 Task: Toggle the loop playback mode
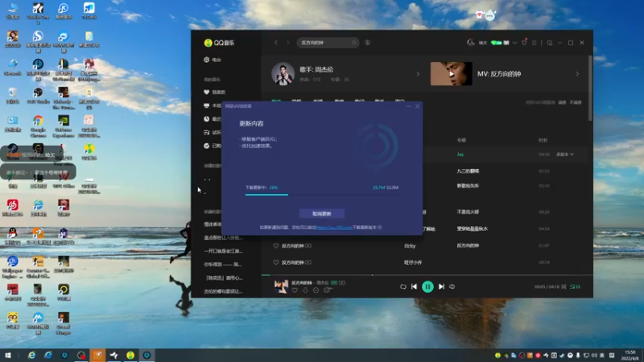point(403,286)
